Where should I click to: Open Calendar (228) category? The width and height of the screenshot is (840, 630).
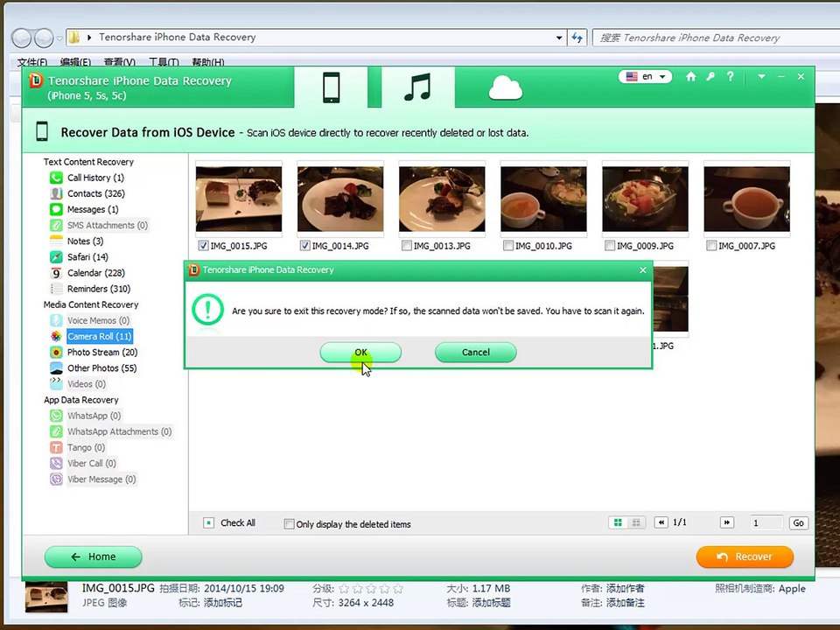click(x=96, y=273)
